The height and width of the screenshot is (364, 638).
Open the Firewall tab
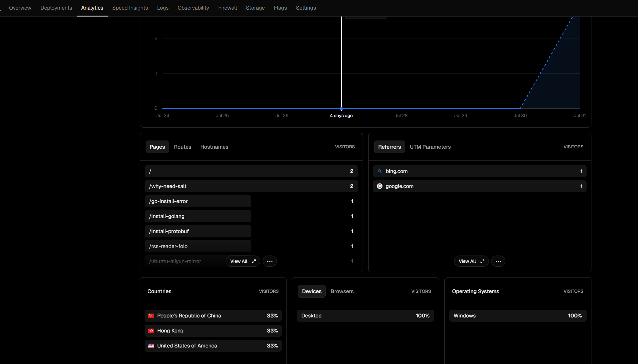pos(227,8)
